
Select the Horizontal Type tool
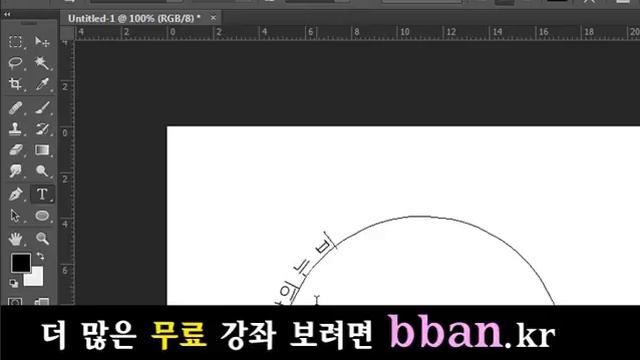tap(42, 194)
